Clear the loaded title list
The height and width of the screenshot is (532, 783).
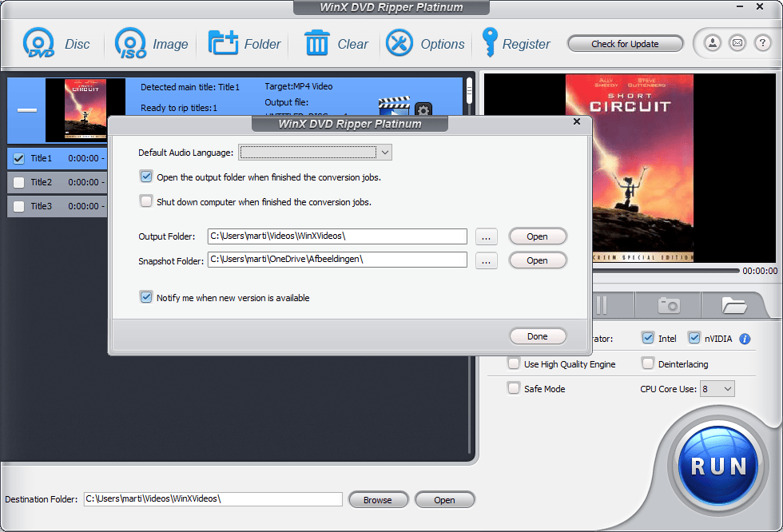(x=316, y=43)
